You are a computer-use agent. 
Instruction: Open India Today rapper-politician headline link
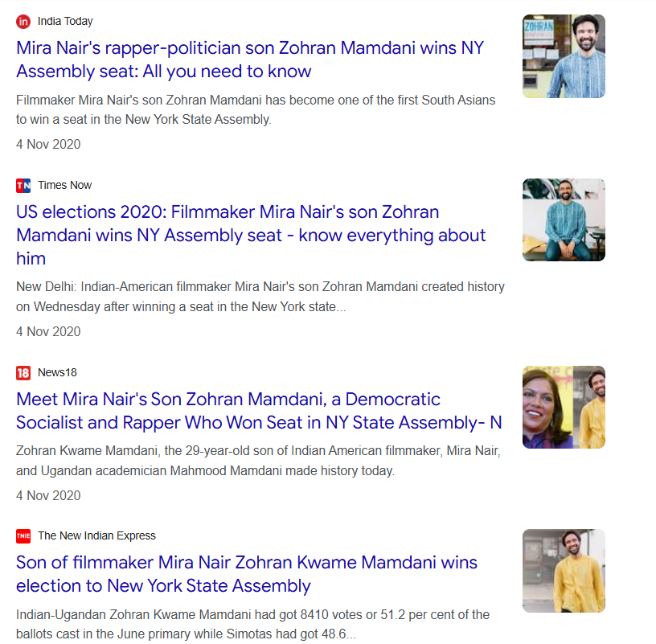(249, 59)
